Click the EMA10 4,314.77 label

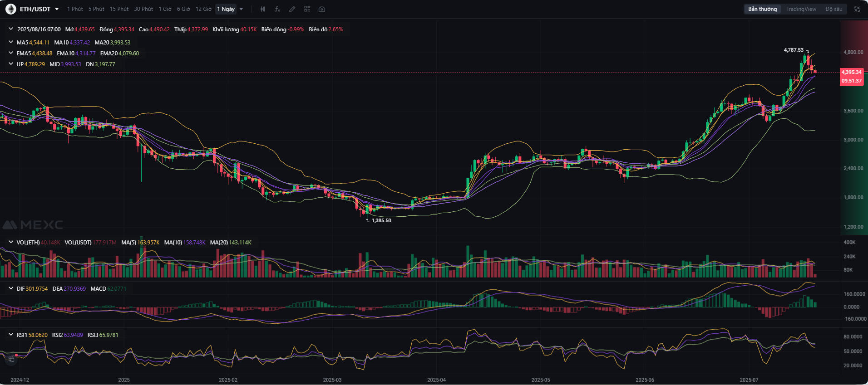click(x=76, y=54)
